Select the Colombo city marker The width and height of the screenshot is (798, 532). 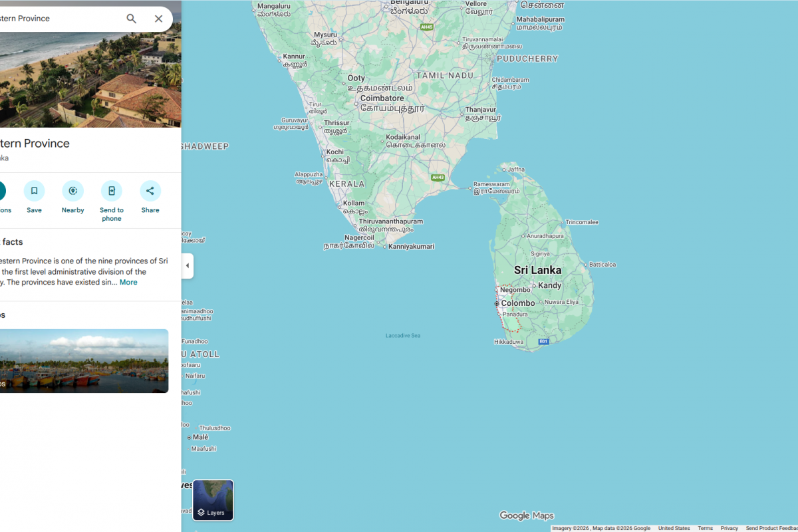[497, 303]
